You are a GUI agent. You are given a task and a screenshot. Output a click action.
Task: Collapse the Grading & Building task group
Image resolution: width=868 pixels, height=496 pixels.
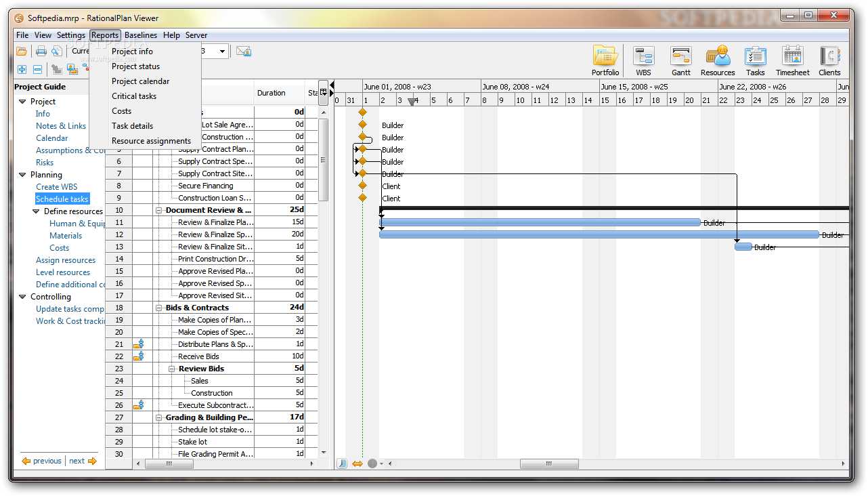coord(159,417)
